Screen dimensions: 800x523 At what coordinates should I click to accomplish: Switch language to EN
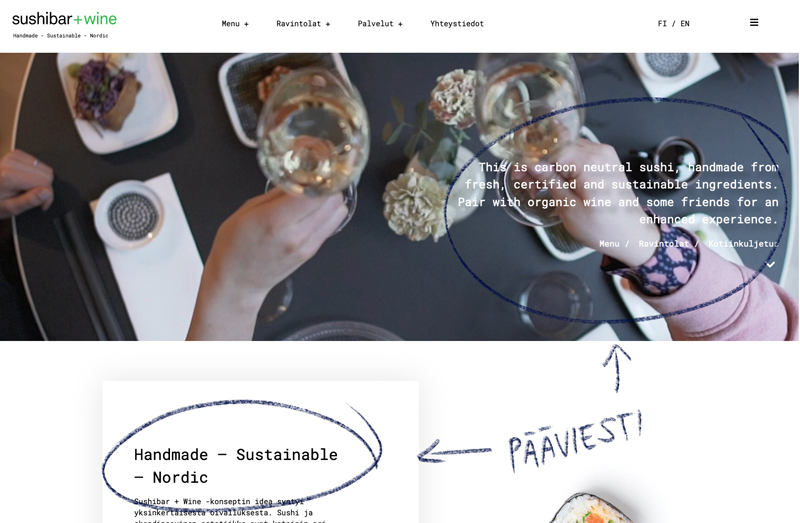685,23
